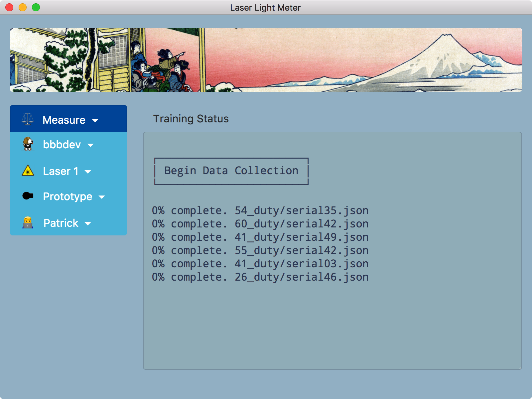Expand the bbbdev dropdown arrow

(x=90, y=145)
